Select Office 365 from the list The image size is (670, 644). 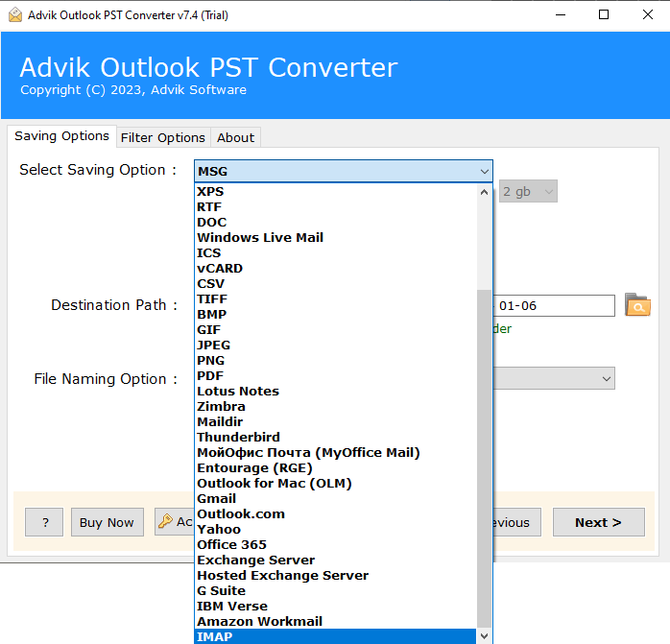pyautogui.click(x=335, y=545)
